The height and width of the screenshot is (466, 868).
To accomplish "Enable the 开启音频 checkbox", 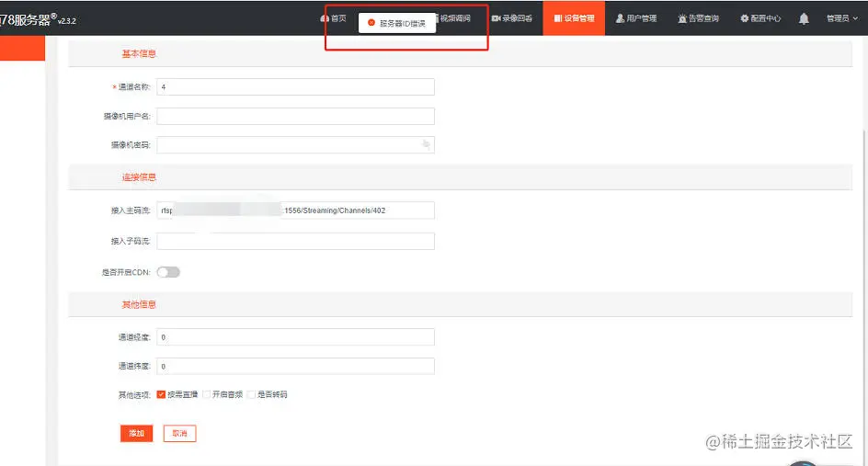I will pyautogui.click(x=207, y=394).
